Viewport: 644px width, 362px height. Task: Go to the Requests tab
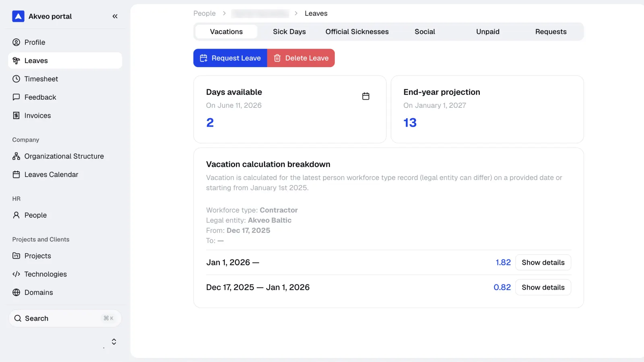551,32
